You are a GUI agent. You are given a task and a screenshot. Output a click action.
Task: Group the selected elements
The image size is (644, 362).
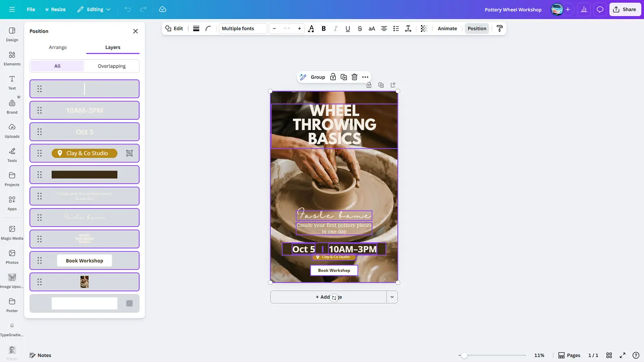[318, 77]
